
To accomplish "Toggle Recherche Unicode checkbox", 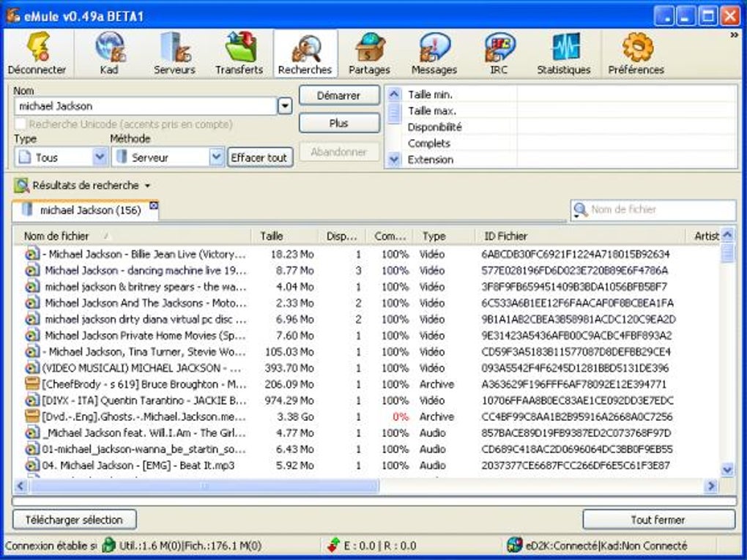I will click(x=21, y=124).
